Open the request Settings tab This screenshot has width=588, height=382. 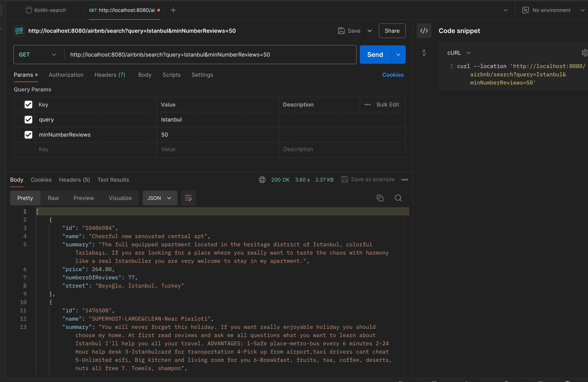[202, 75]
